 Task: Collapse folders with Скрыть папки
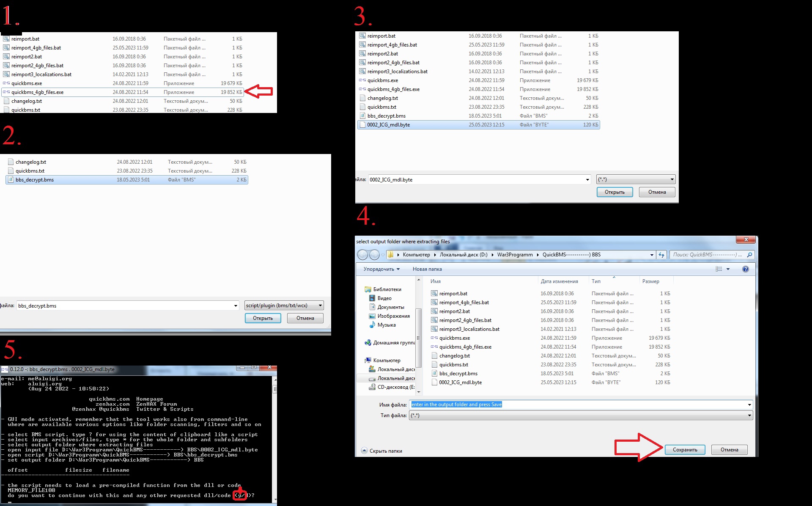pos(382,451)
